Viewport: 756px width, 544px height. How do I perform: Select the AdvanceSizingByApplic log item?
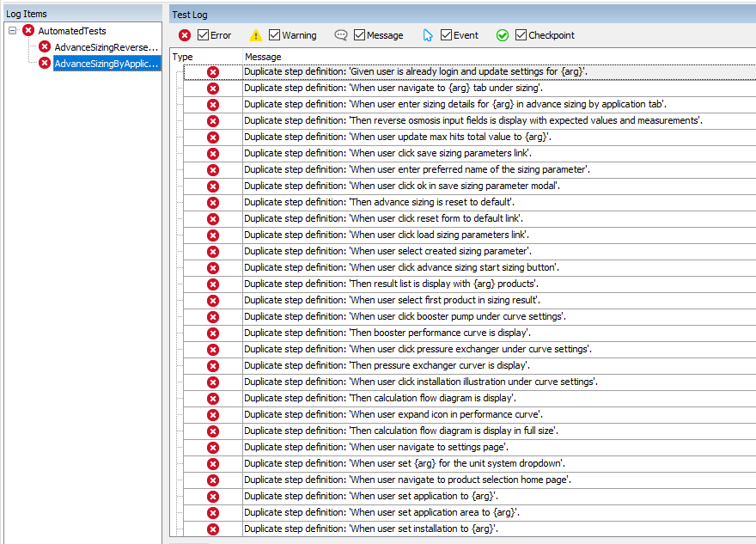point(106,63)
